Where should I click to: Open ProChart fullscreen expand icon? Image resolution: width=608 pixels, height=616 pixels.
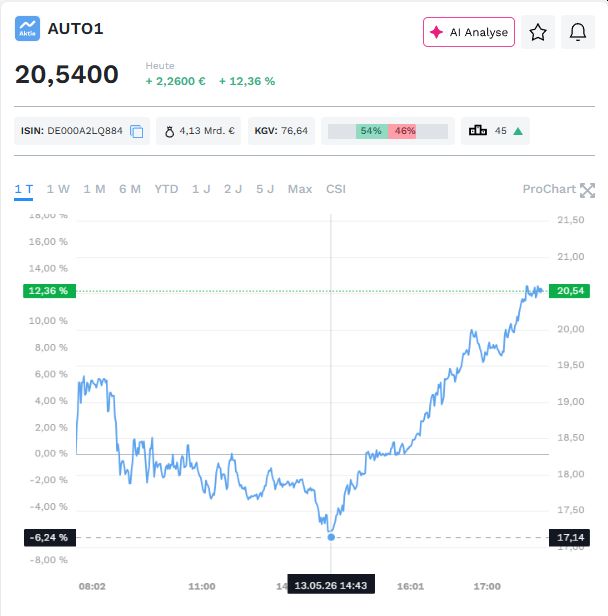587,190
